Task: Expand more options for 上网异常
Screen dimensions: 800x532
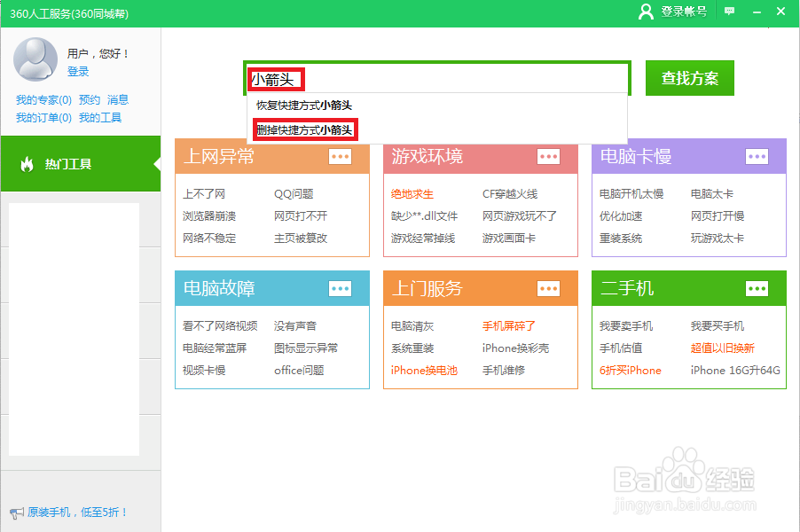Action: point(340,157)
